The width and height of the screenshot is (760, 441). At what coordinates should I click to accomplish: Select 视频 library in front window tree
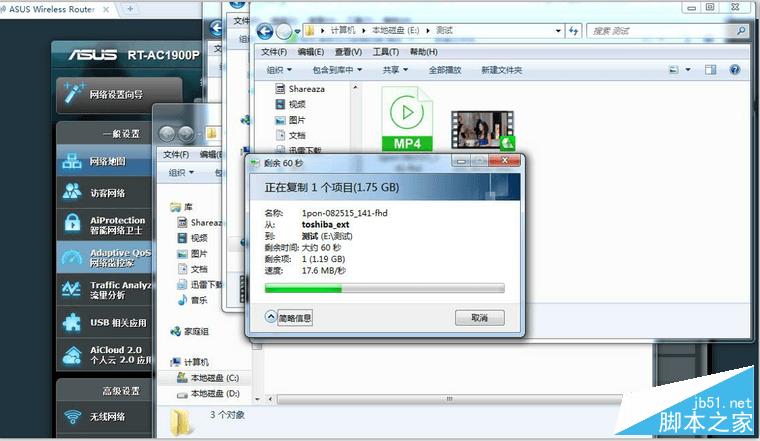click(x=291, y=104)
